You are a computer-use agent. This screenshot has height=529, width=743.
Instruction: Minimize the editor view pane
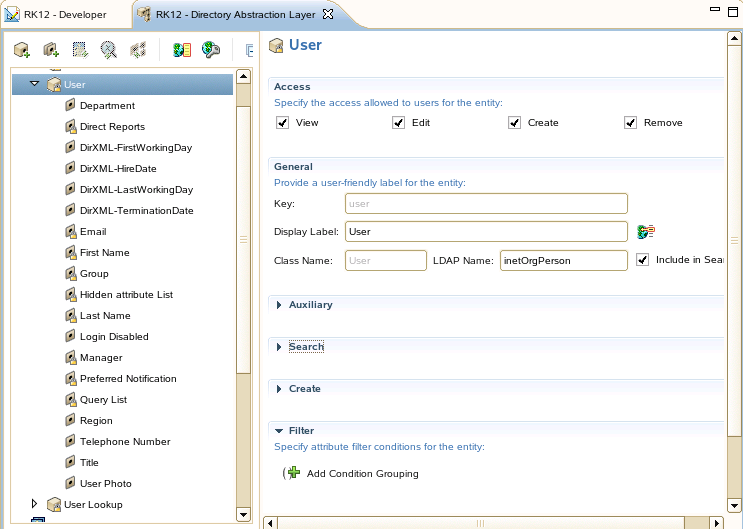click(x=715, y=9)
